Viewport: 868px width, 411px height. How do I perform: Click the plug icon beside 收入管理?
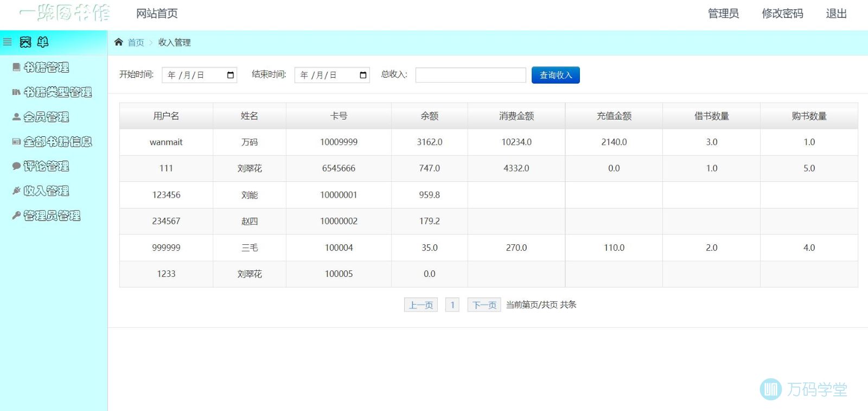[17, 191]
